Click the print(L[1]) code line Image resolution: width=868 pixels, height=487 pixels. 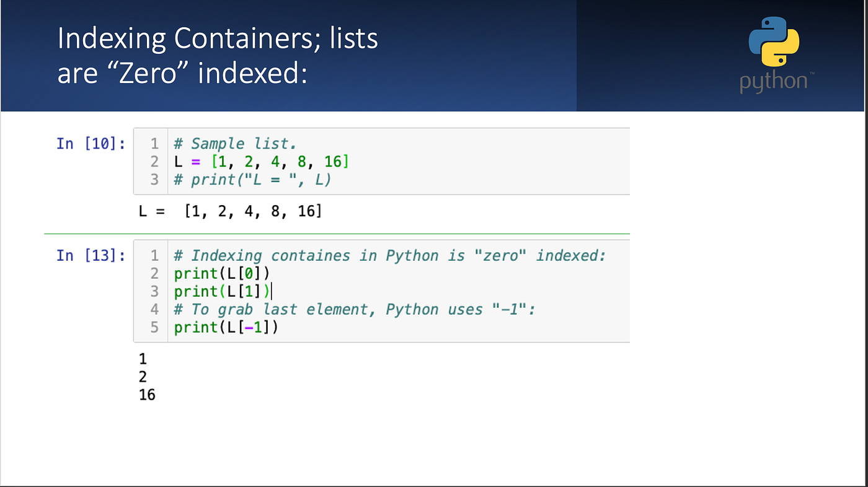click(222, 291)
